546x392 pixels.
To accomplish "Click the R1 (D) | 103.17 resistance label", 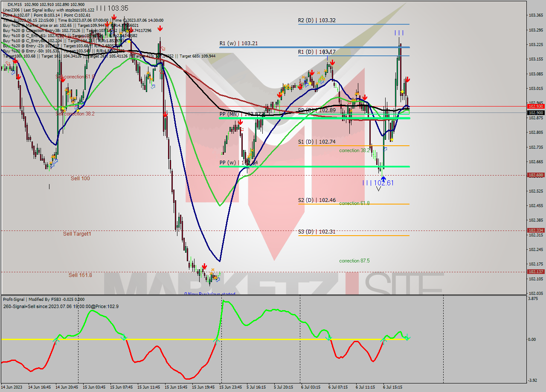I will [317, 52].
